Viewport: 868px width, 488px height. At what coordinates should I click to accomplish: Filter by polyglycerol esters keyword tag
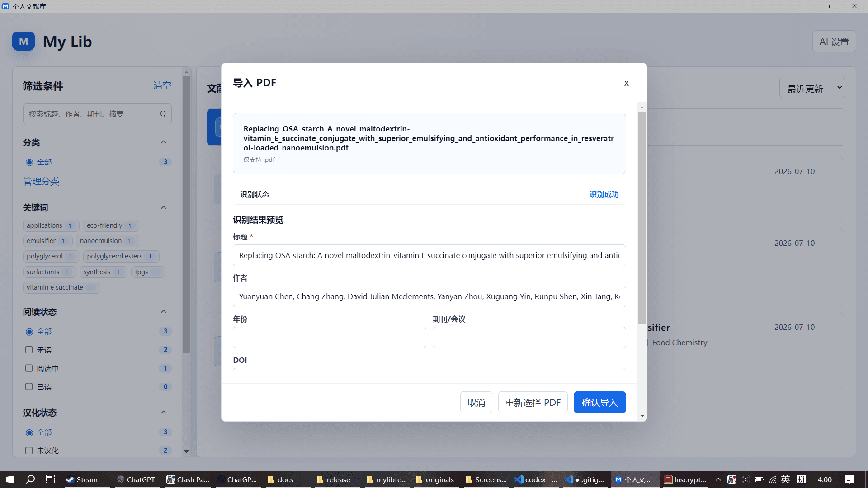coord(121,256)
